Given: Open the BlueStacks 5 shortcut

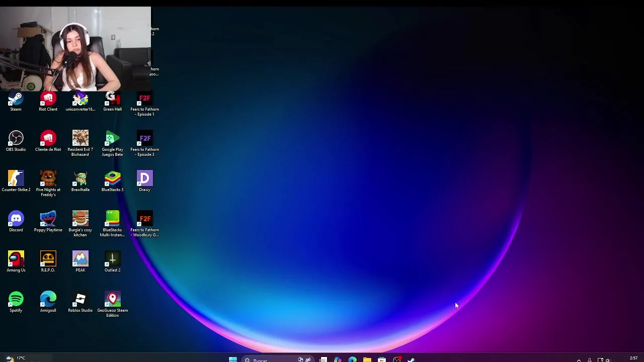Looking at the screenshot, I should click(112, 182).
